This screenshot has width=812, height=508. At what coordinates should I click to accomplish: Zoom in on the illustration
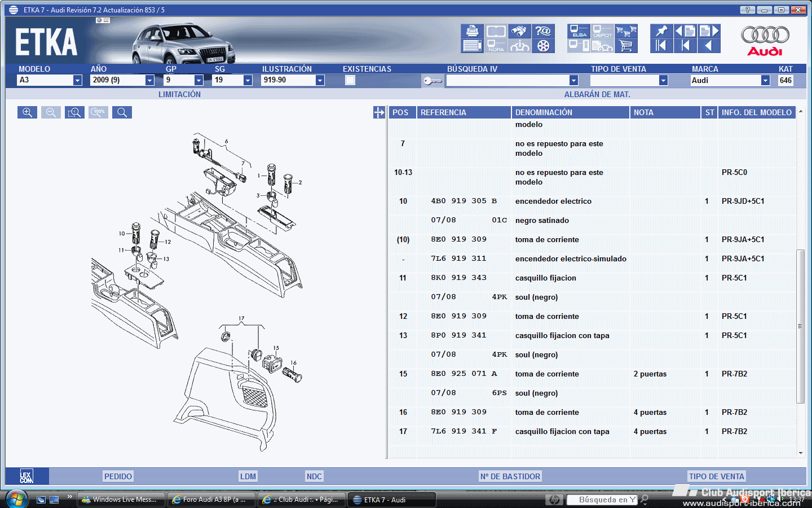(27, 112)
